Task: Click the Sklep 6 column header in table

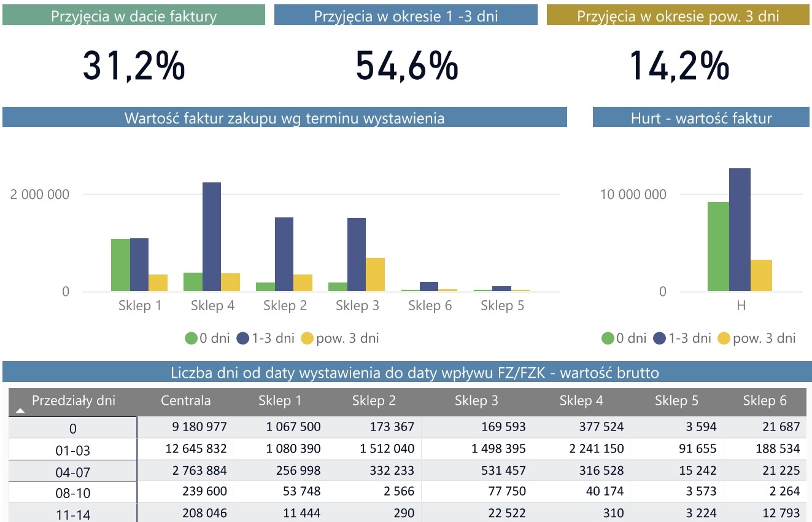Action: pyautogui.click(x=764, y=401)
